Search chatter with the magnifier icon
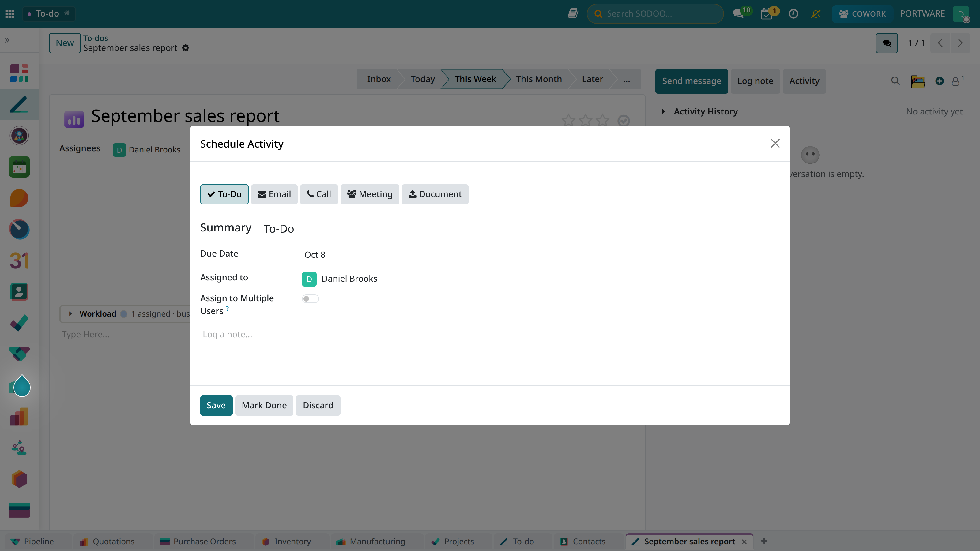This screenshot has width=980, height=551. point(895,81)
